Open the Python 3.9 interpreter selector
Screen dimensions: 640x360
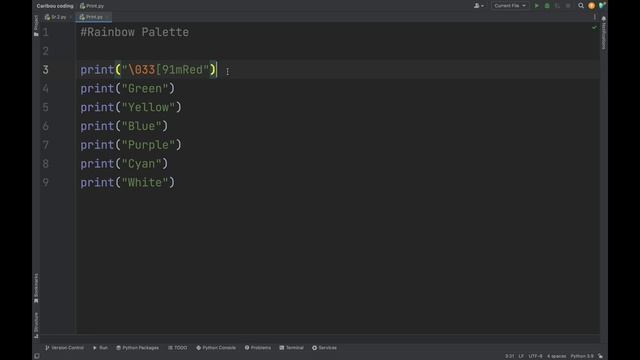tap(582, 356)
